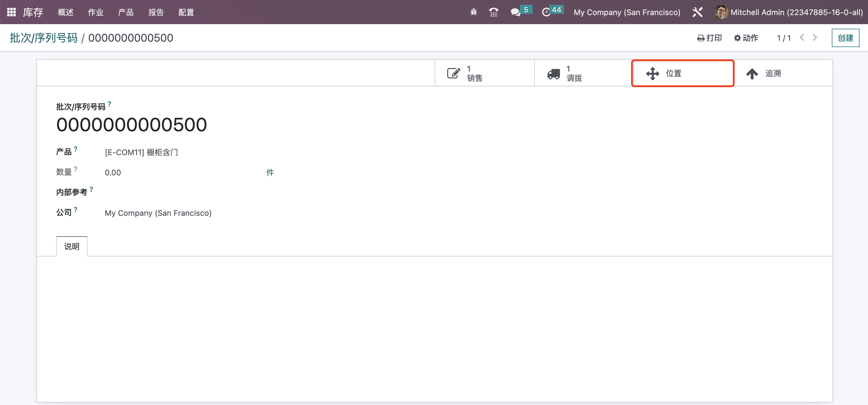Open the 动作 action dropdown
The width and height of the screenshot is (868, 405).
click(746, 38)
